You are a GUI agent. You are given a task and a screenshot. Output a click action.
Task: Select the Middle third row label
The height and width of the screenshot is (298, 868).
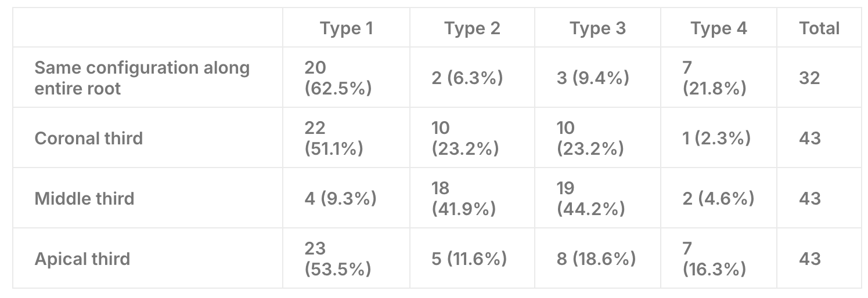pyautogui.click(x=84, y=198)
